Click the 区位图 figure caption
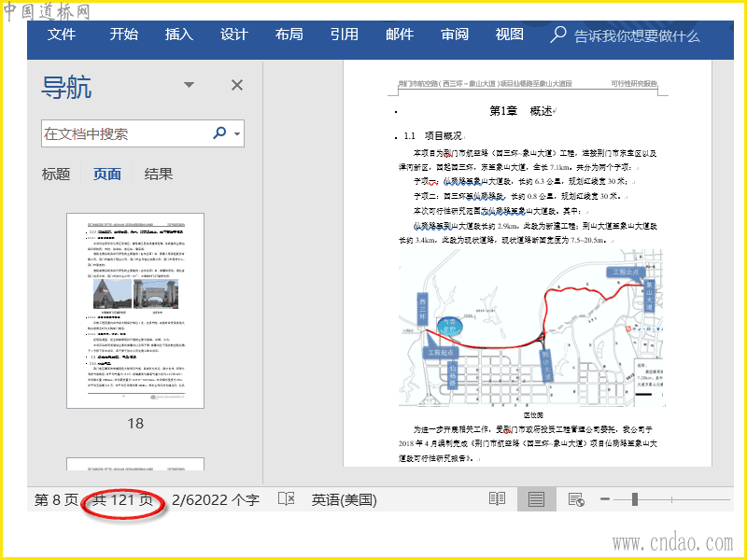This screenshot has height=560, width=747. [533, 415]
